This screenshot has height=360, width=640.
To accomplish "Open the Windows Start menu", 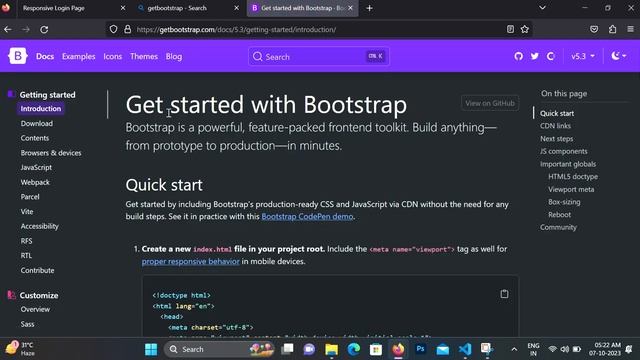I will pyautogui.click(x=151, y=349).
